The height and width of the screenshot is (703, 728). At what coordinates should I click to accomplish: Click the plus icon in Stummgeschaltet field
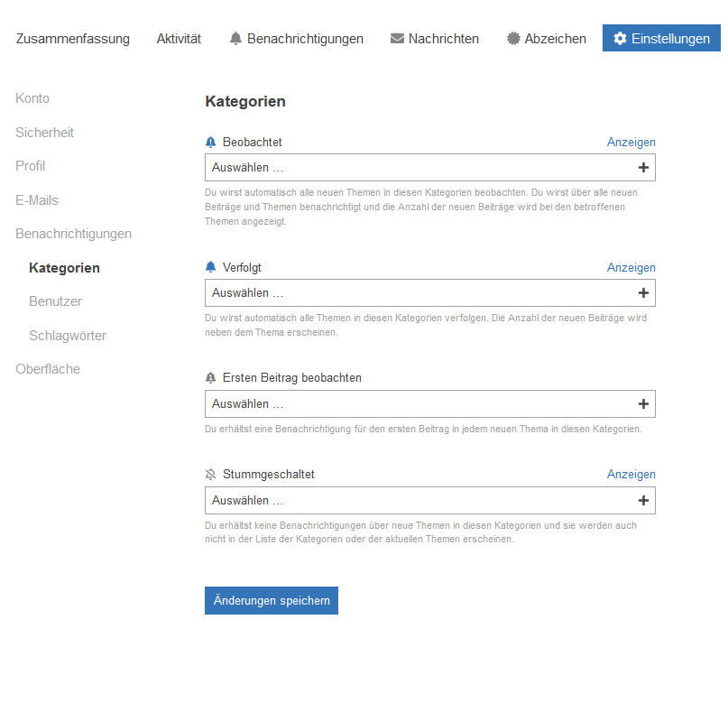pos(643,500)
